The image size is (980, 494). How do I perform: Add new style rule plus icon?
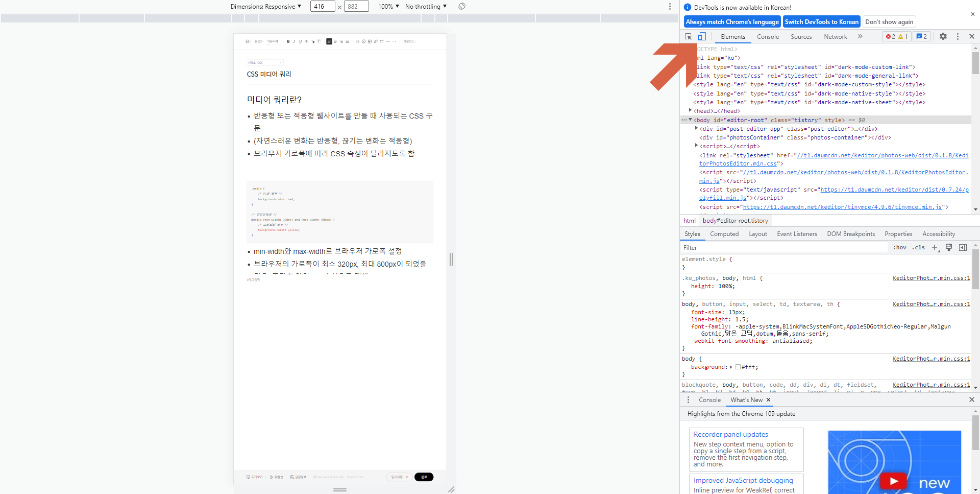click(x=935, y=247)
